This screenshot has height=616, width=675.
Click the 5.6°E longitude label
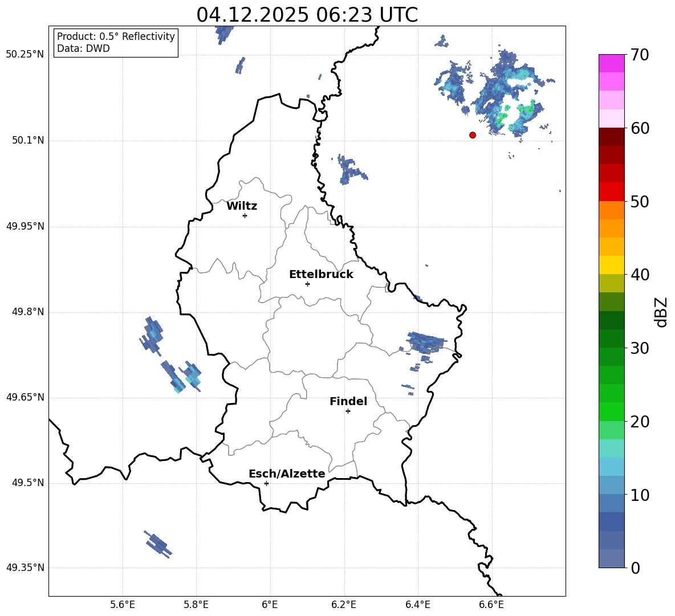pos(123,605)
